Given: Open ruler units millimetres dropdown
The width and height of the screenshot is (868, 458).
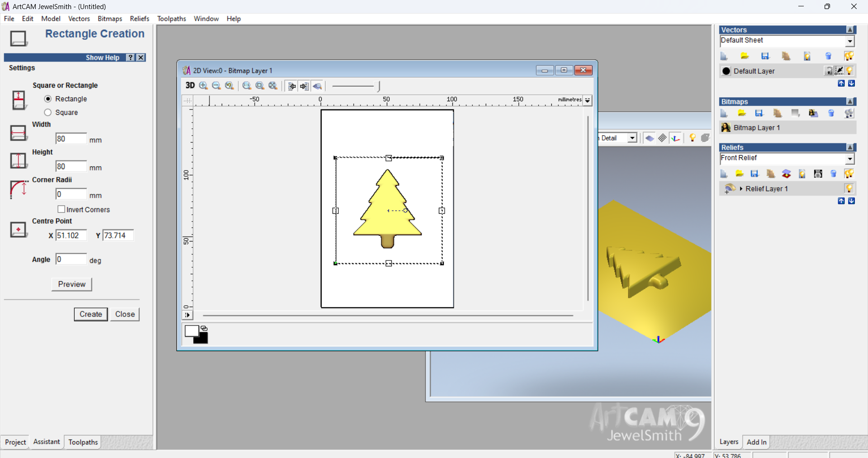Looking at the screenshot, I should pos(587,100).
